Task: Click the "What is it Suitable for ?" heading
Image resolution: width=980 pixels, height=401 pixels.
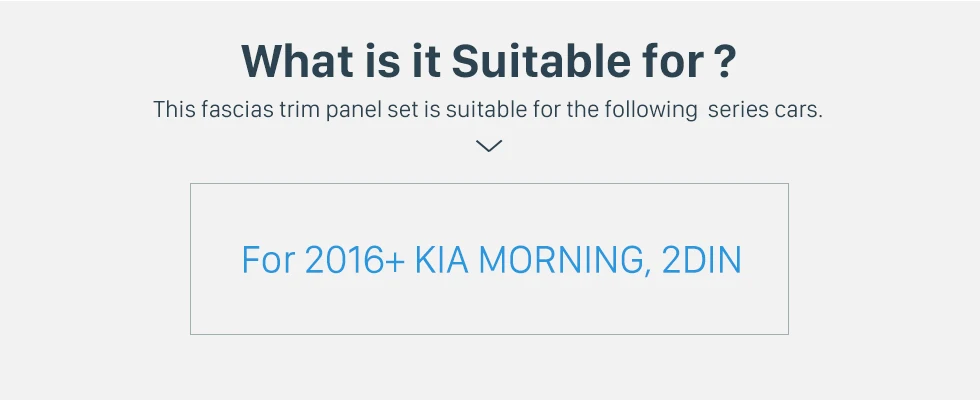Action: pyautogui.click(x=489, y=61)
